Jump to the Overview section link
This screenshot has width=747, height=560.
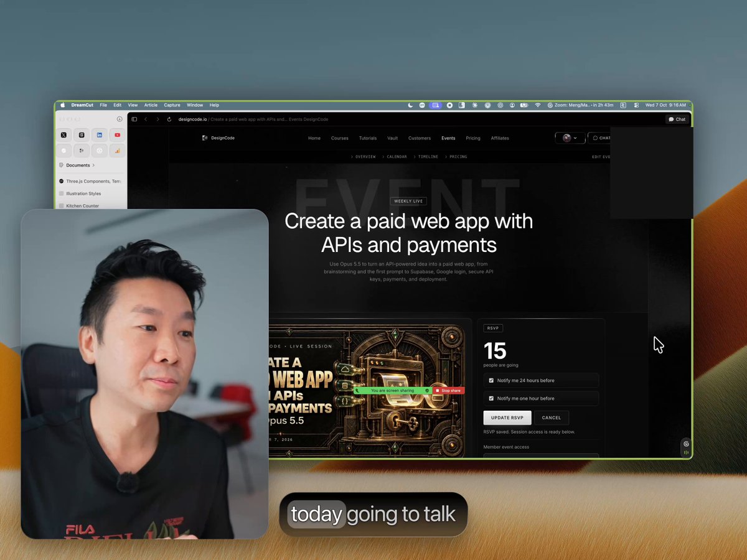(363, 157)
